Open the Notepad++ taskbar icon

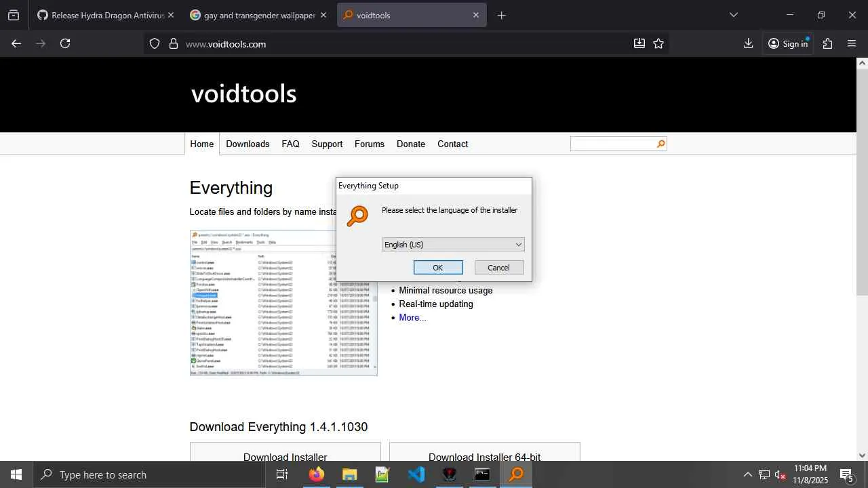pos(383,474)
